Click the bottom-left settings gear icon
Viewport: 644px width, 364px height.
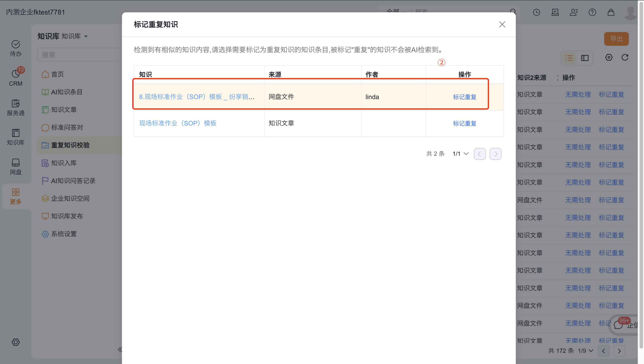15,342
